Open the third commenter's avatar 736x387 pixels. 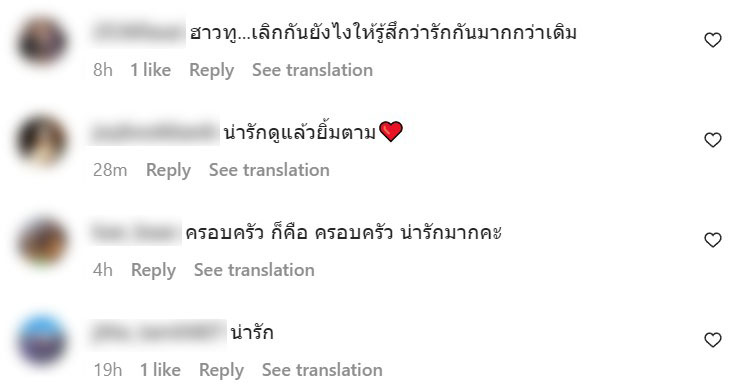click(x=42, y=241)
